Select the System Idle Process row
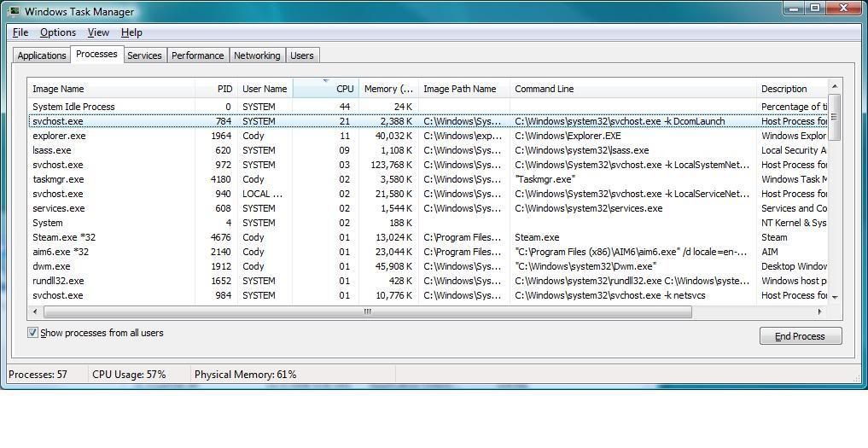This screenshot has height=448, width=868. (428, 107)
